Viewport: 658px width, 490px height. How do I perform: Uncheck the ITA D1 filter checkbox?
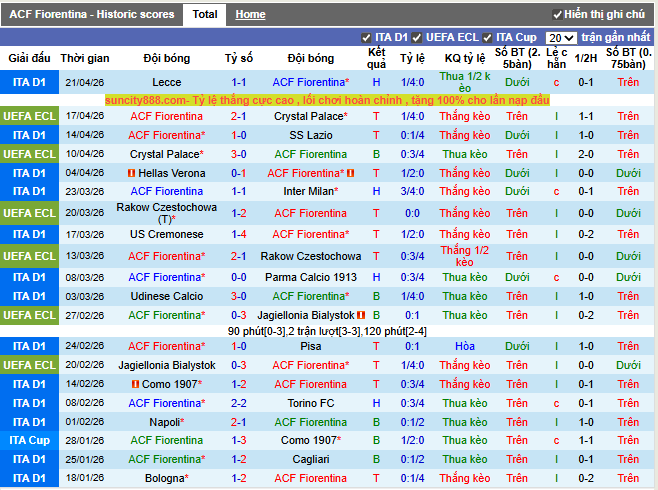tap(366, 38)
